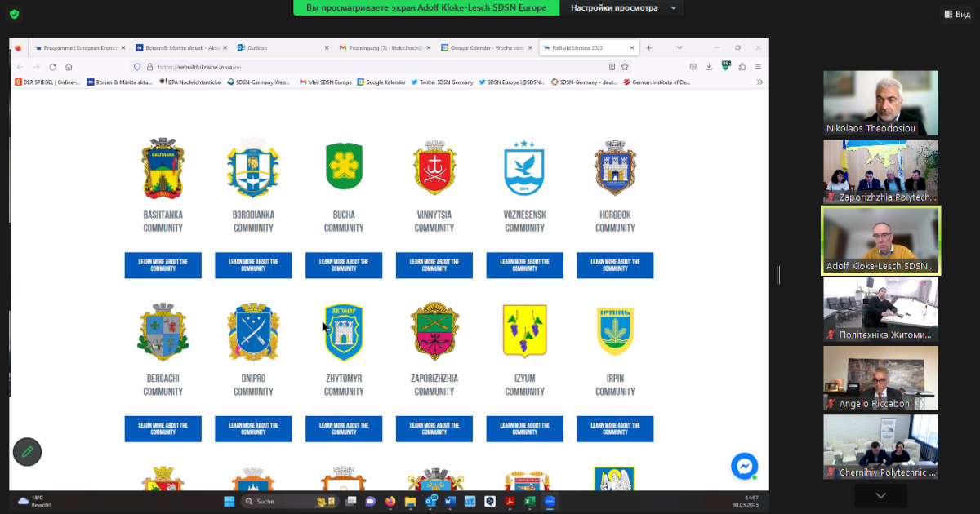Viewport: 980px width, 514px height.
Task: Select Nikolaos Theodosiou's video thumbnail
Action: point(880,103)
